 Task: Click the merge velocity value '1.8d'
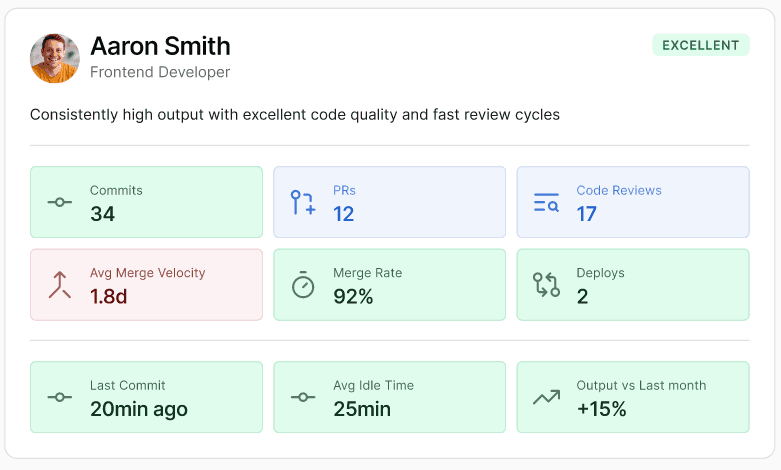pos(109,297)
